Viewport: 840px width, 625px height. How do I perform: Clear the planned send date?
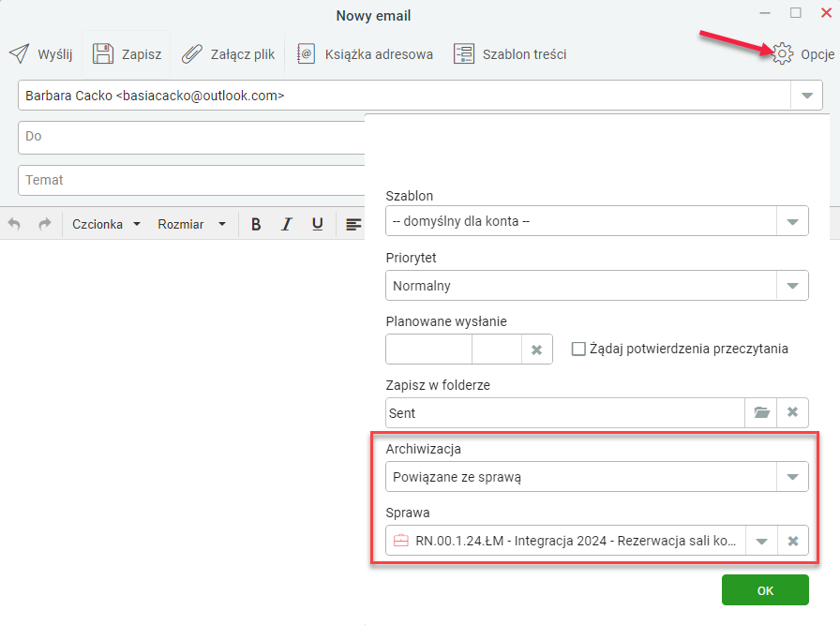pos(537,350)
